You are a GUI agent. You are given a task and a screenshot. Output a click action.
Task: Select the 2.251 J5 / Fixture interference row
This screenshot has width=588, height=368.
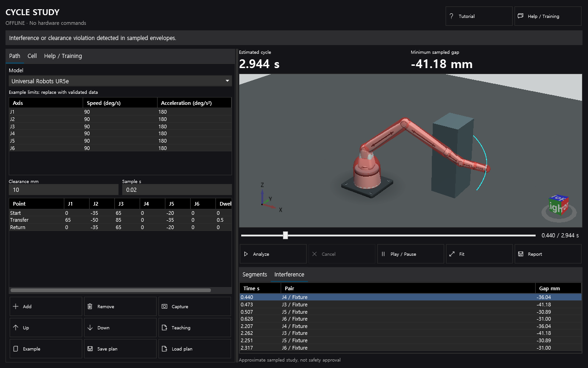pos(410,340)
